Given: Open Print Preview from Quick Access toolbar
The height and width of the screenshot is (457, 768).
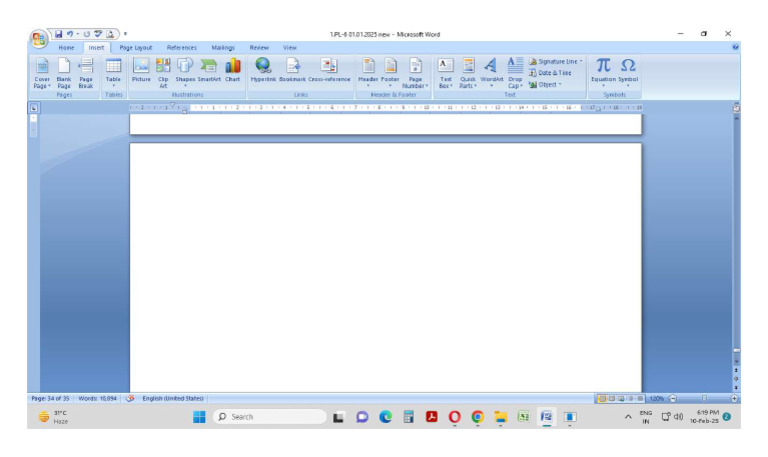Looking at the screenshot, I should coord(110,34).
